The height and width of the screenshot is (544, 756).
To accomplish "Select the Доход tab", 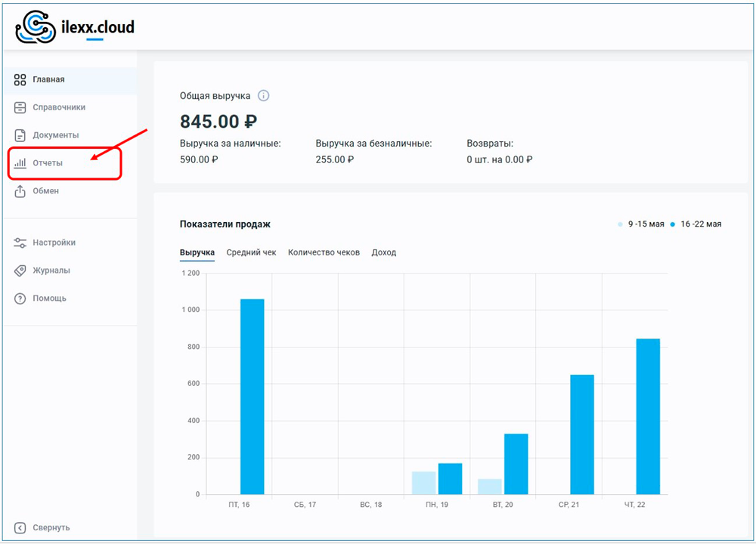I will point(383,252).
